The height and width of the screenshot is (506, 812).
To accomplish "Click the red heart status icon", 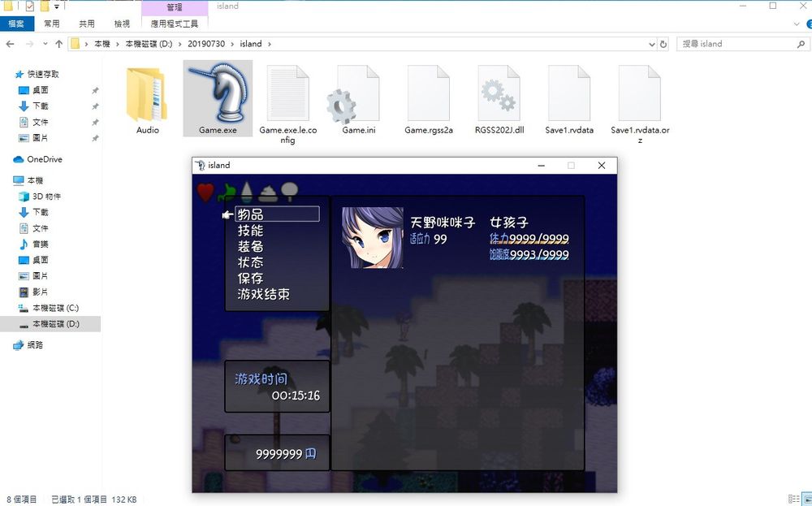I will 205,192.
